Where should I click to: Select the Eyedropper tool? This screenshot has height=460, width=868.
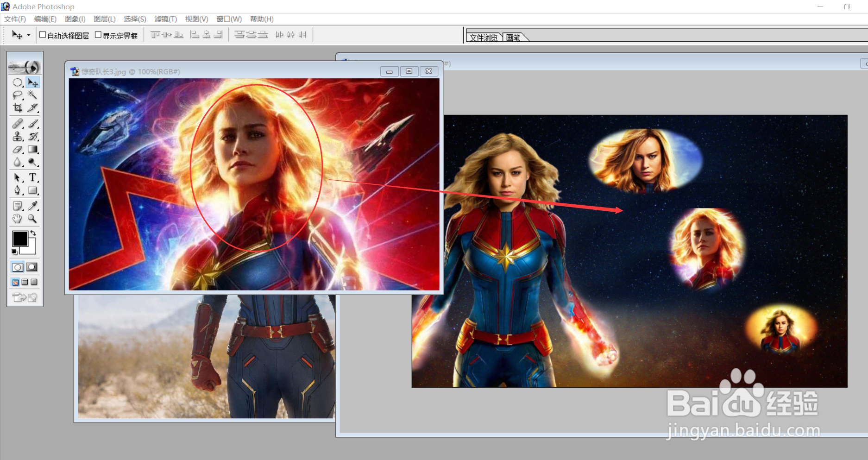[32, 206]
